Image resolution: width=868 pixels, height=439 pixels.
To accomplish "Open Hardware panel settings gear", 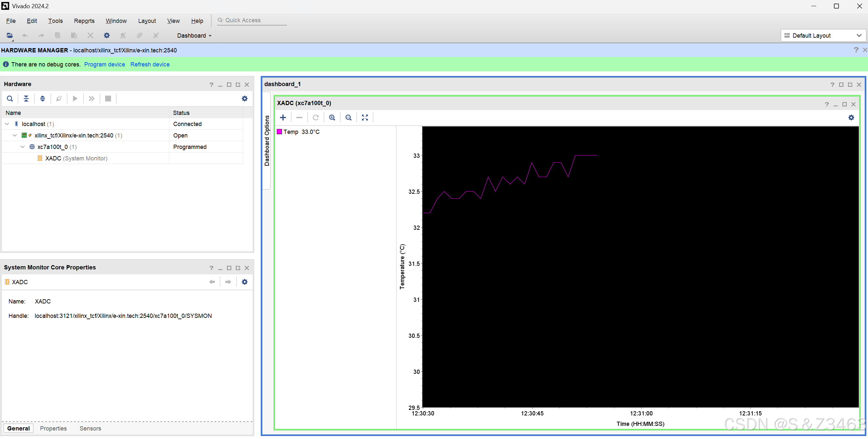I will pyautogui.click(x=245, y=99).
